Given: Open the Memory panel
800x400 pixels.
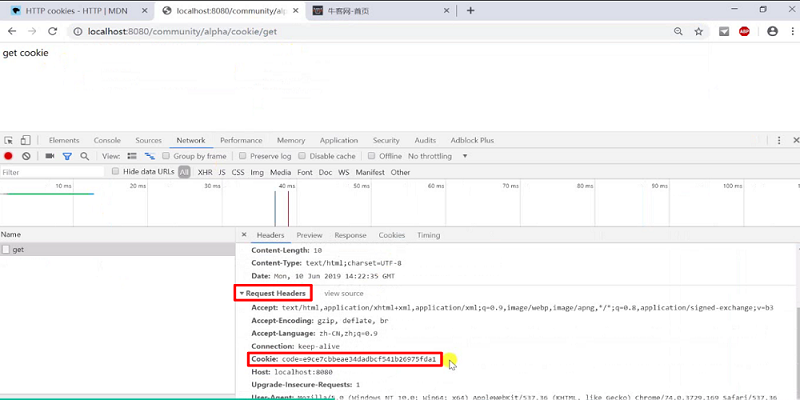Looking at the screenshot, I should [291, 140].
